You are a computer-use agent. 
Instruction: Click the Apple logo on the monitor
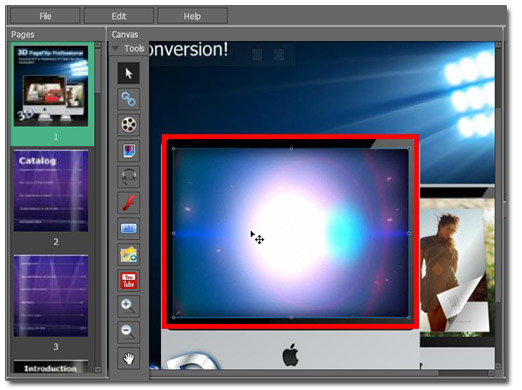[x=290, y=355]
